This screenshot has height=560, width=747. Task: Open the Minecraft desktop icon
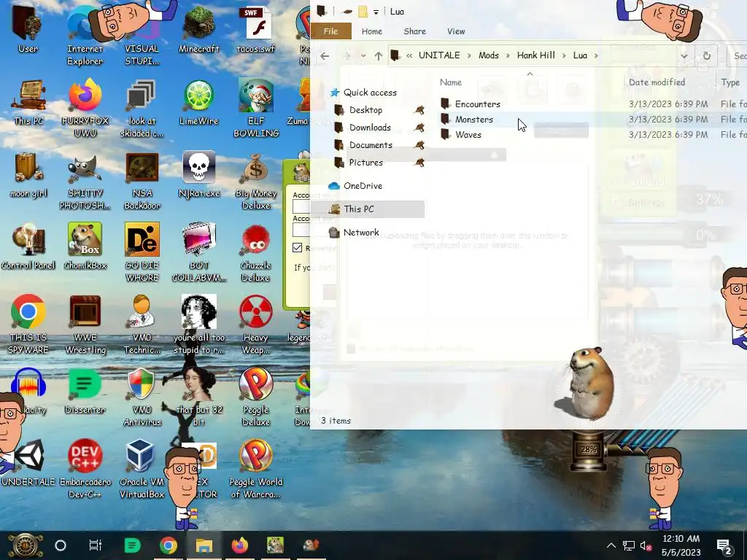tap(198, 29)
